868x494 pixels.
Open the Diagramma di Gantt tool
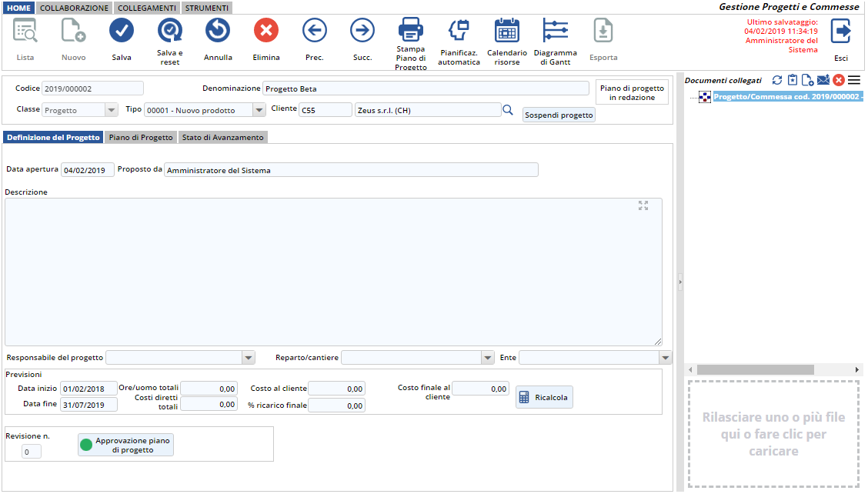pyautogui.click(x=555, y=31)
